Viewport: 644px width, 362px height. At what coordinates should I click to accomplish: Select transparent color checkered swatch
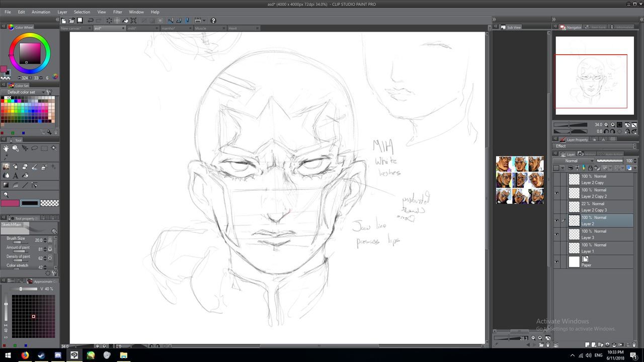(49, 203)
